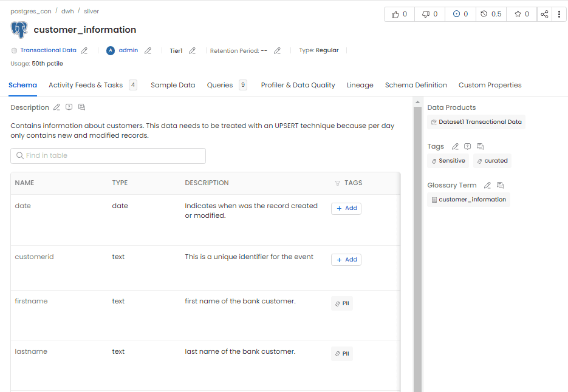This screenshot has height=392, width=568.
Task: Click the DESCRIPTION column header
Action: click(x=207, y=183)
